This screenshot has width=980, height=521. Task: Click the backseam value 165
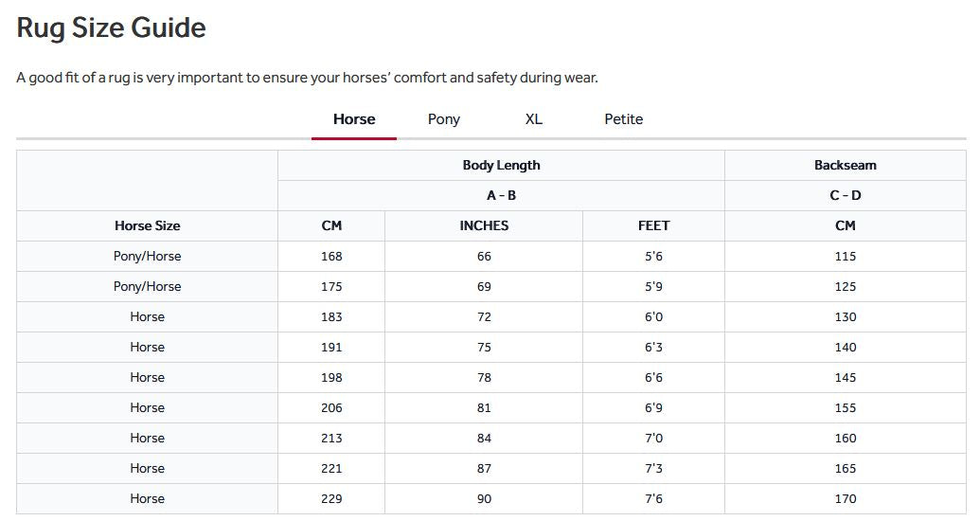(845, 469)
